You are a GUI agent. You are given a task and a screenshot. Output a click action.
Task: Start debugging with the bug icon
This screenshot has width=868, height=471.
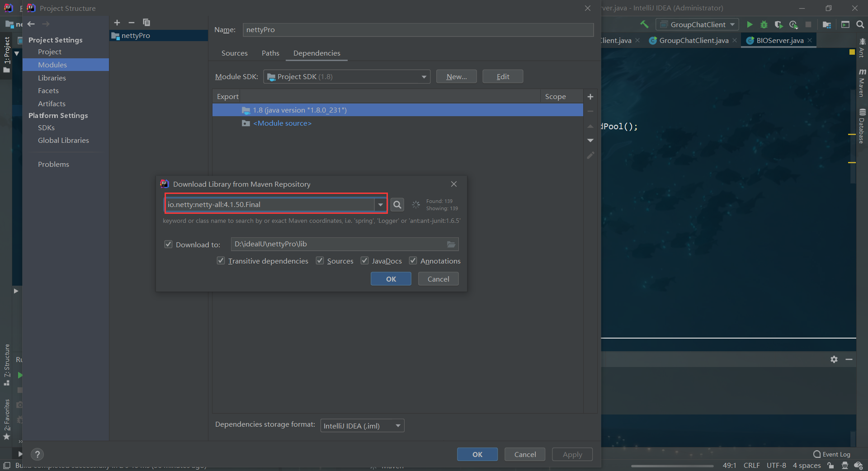(764, 24)
